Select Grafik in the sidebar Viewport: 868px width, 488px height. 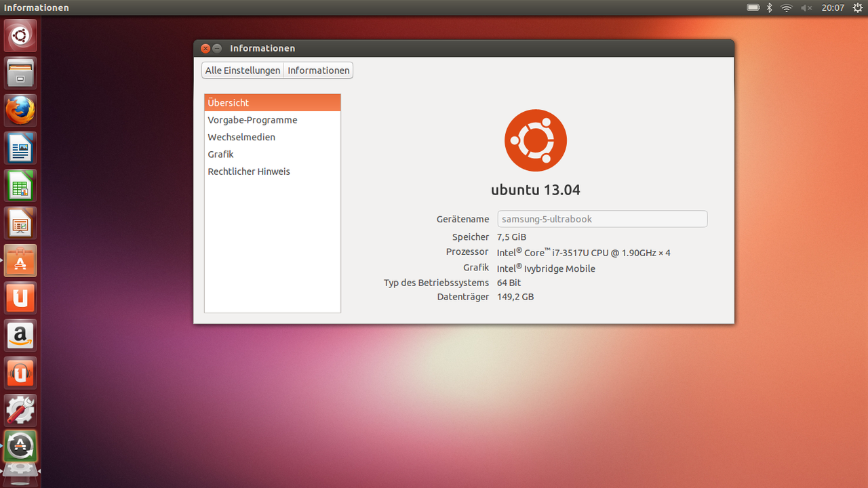pos(273,155)
